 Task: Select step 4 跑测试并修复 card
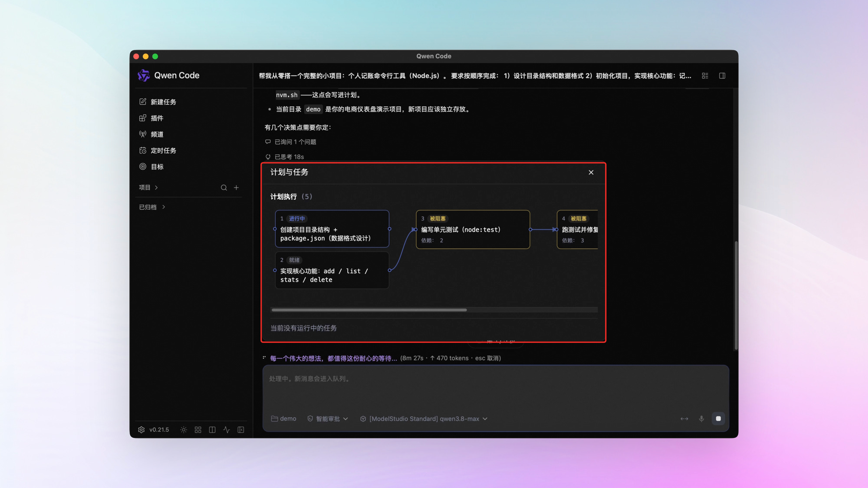pos(578,230)
